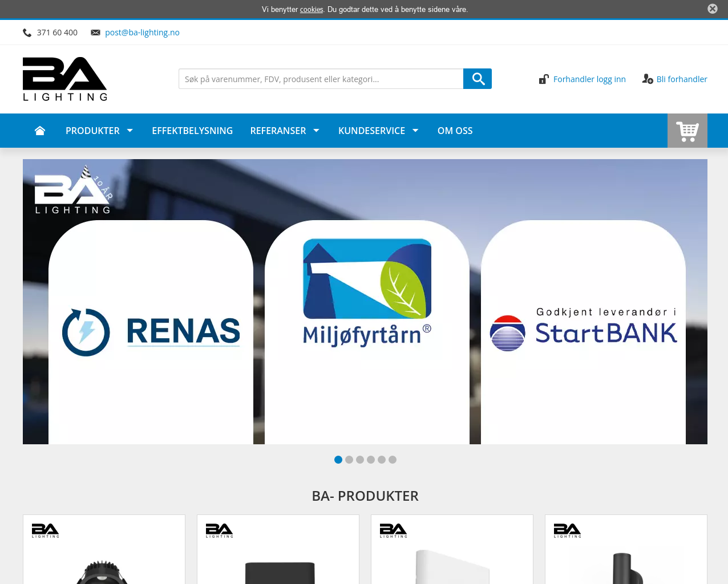Image resolution: width=728 pixels, height=584 pixels.
Task: Click the phone icon next to 371 60 400
Action: pos(27,33)
